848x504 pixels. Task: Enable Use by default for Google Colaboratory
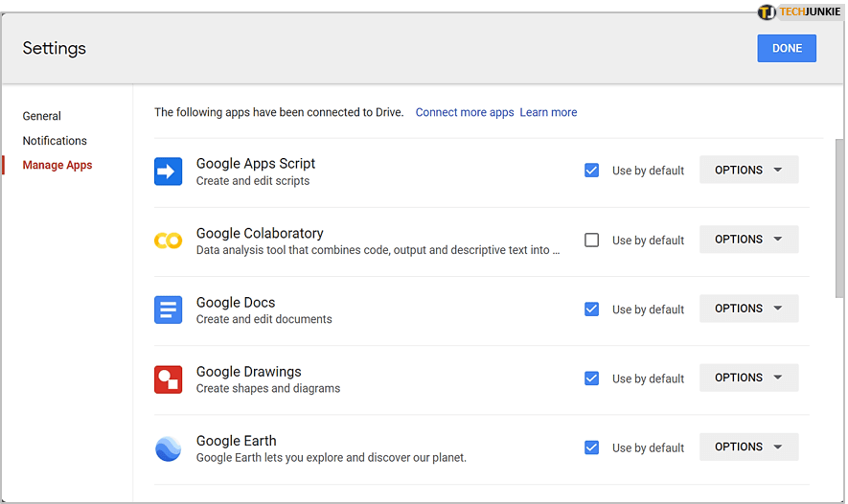point(591,240)
